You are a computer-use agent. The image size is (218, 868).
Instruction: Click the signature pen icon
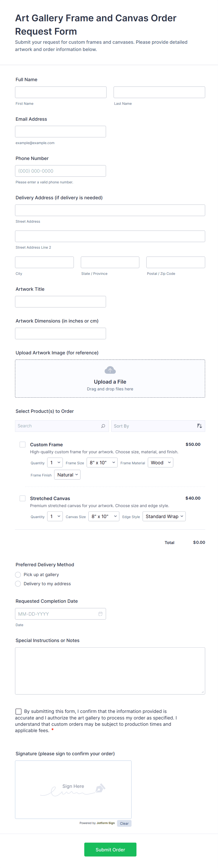(x=100, y=788)
